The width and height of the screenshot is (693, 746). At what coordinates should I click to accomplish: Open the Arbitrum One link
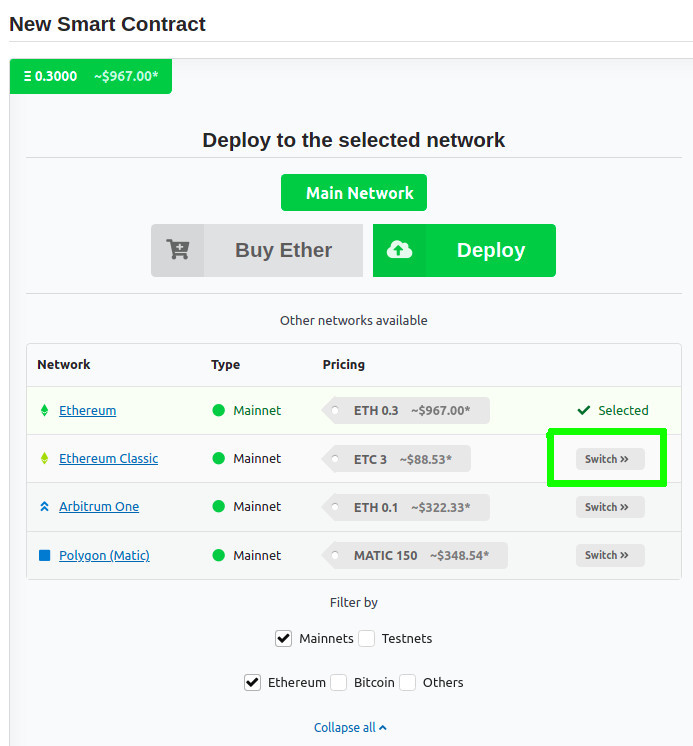coord(99,506)
